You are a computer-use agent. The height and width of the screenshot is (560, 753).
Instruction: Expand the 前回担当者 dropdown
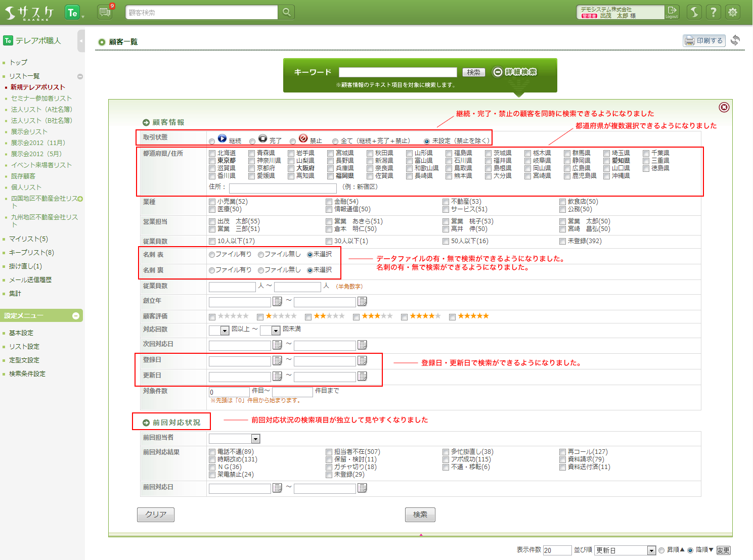pyautogui.click(x=255, y=439)
